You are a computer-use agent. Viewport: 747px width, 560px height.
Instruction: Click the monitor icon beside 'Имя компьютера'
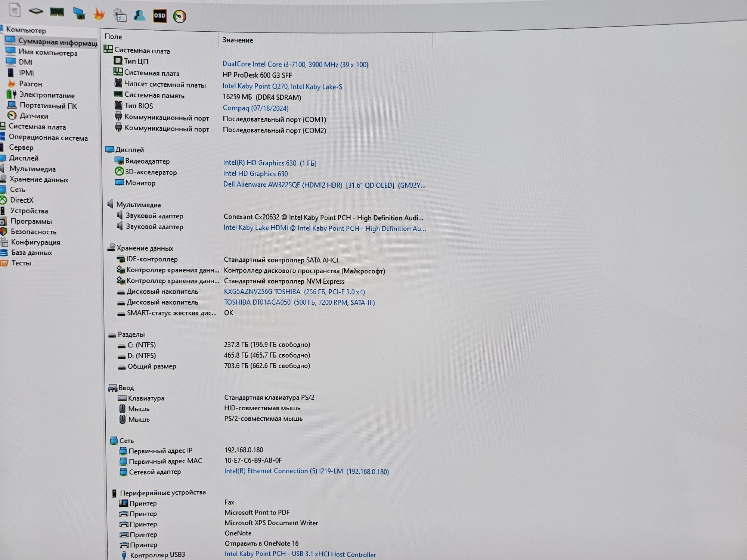point(11,51)
